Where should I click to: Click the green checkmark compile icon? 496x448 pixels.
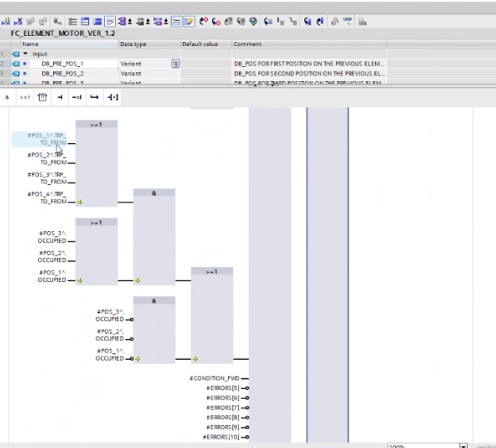[253, 21]
